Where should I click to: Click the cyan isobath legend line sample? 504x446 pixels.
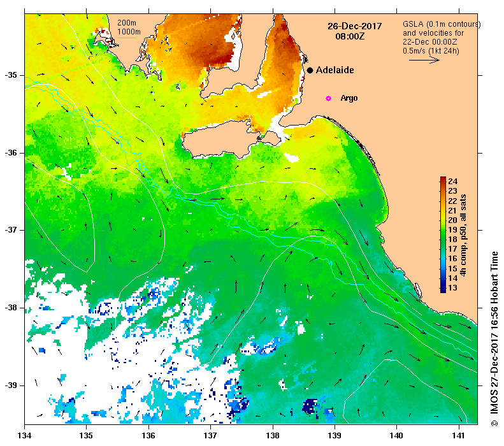(x=127, y=38)
